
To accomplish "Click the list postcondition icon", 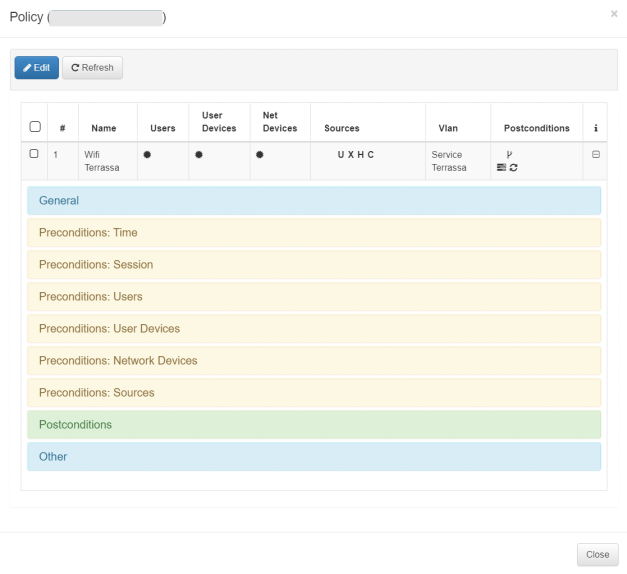I will click(x=501, y=167).
